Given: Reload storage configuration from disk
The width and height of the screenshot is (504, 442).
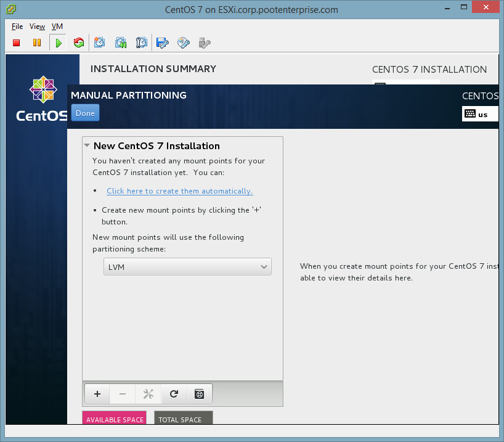Looking at the screenshot, I should 174,394.
